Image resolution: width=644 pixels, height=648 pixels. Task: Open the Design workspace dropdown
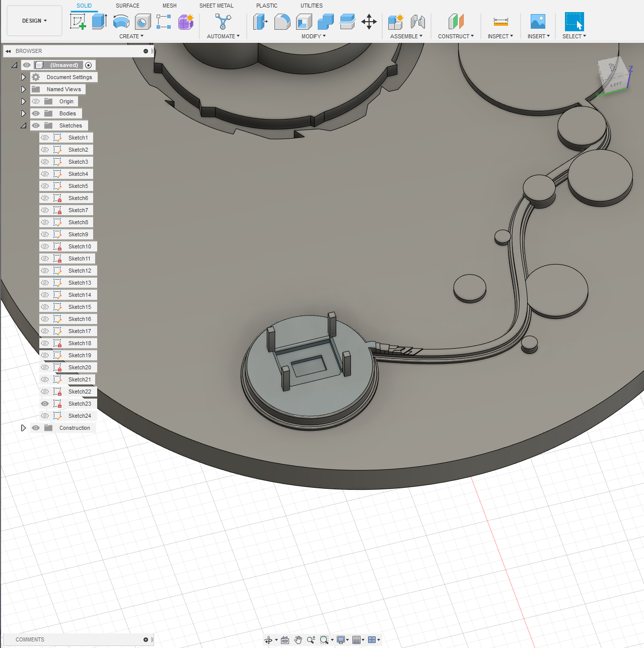point(34,21)
